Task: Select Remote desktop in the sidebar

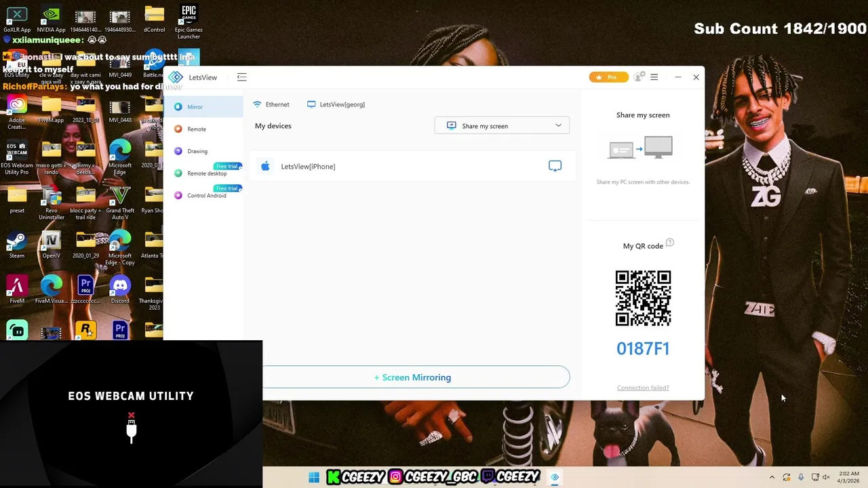Action: (203, 174)
